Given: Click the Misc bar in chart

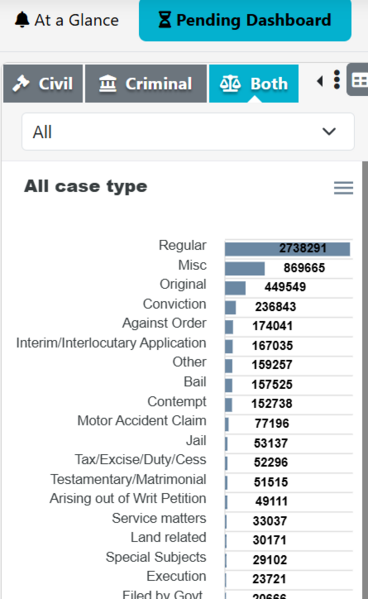Looking at the screenshot, I should pyautogui.click(x=245, y=269).
